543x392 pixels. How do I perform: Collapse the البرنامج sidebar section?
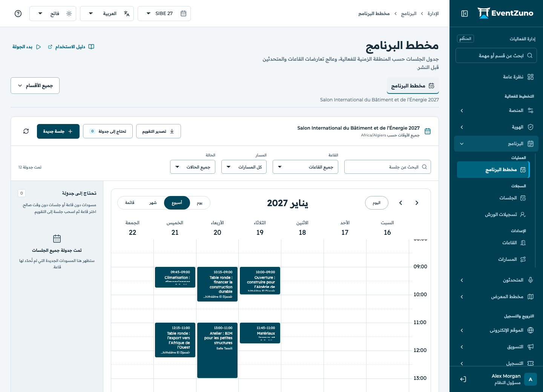pos(496,144)
